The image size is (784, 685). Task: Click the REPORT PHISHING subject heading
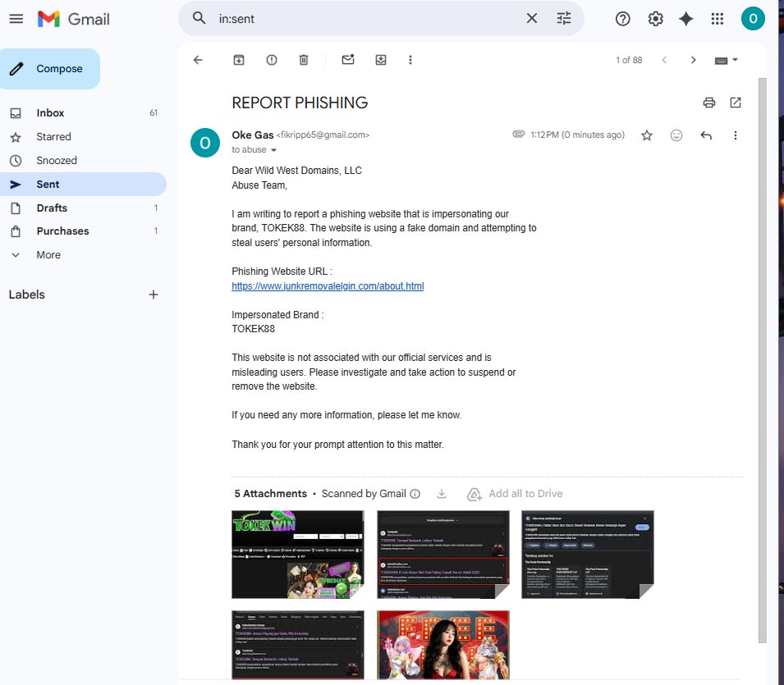tap(300, 103)
